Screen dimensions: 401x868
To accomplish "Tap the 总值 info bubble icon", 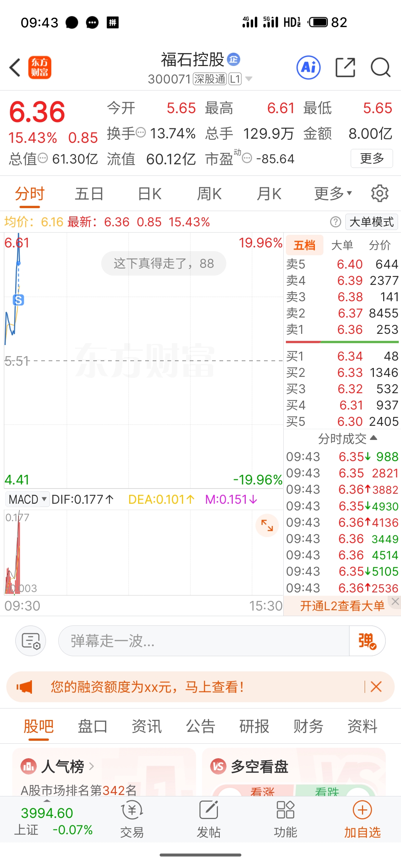I will tap(43, 158).
